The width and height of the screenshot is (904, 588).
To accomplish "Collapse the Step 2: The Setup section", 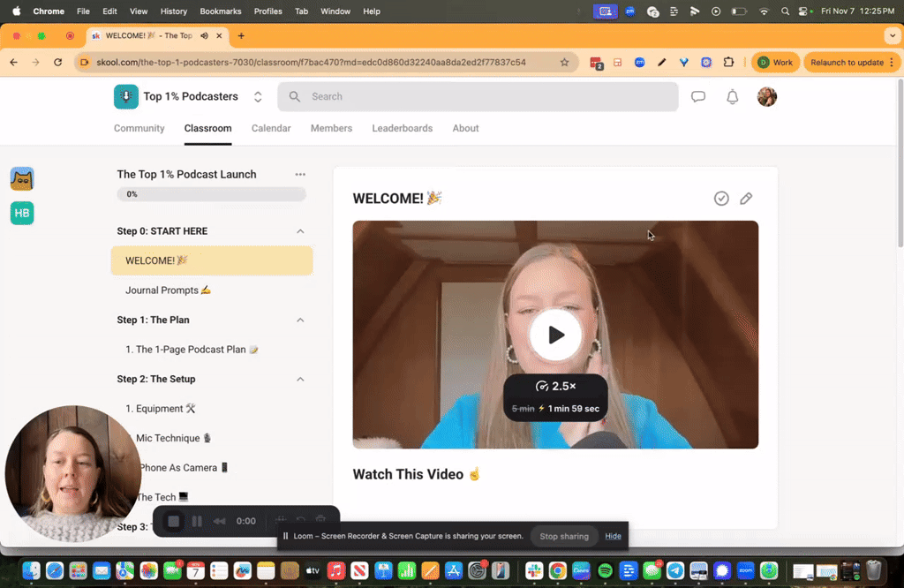I will click(x=300, y=380).
